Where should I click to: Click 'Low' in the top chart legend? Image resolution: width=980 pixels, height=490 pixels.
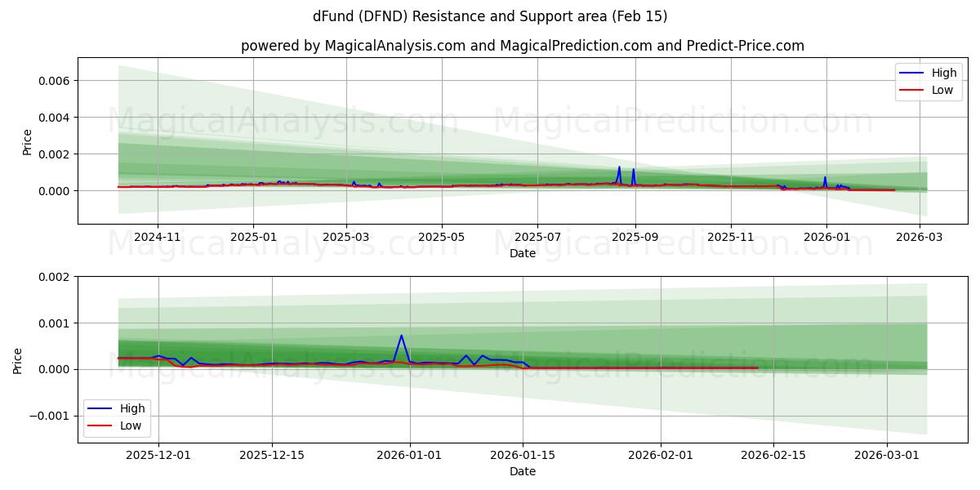[942, 90]
